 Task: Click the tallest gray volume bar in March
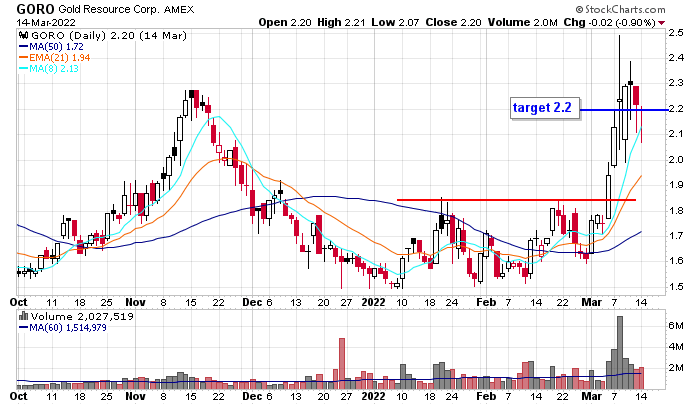pyautogui.click(x=619, y=352)
